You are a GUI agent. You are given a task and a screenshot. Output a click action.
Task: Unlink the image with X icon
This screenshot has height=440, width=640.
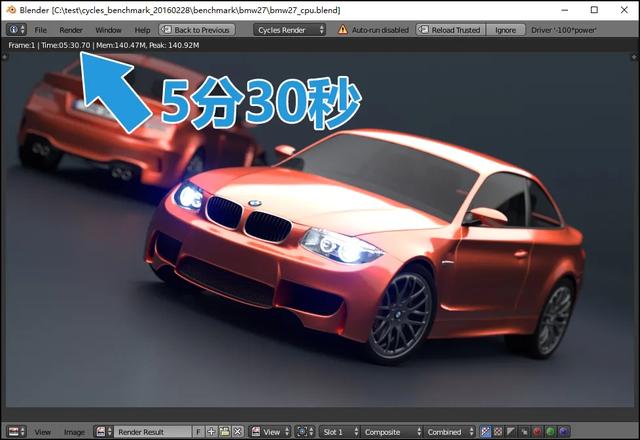tap(238, 431)
